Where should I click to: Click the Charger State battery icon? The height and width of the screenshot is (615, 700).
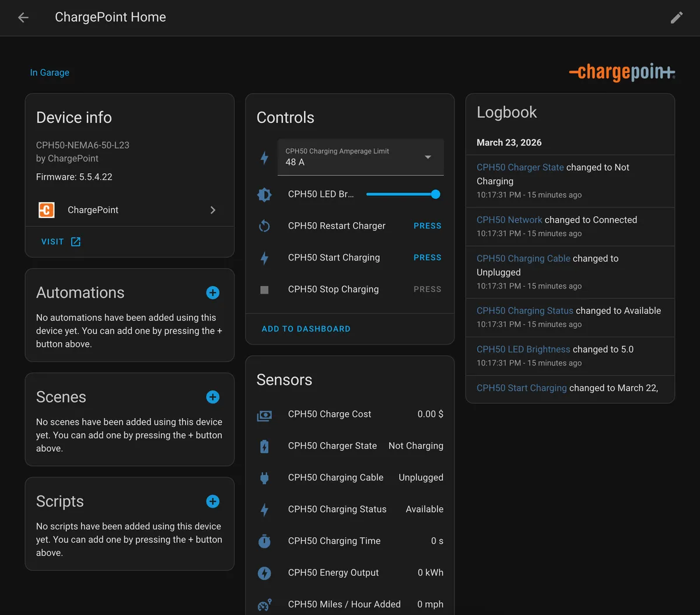coord(264,446)
